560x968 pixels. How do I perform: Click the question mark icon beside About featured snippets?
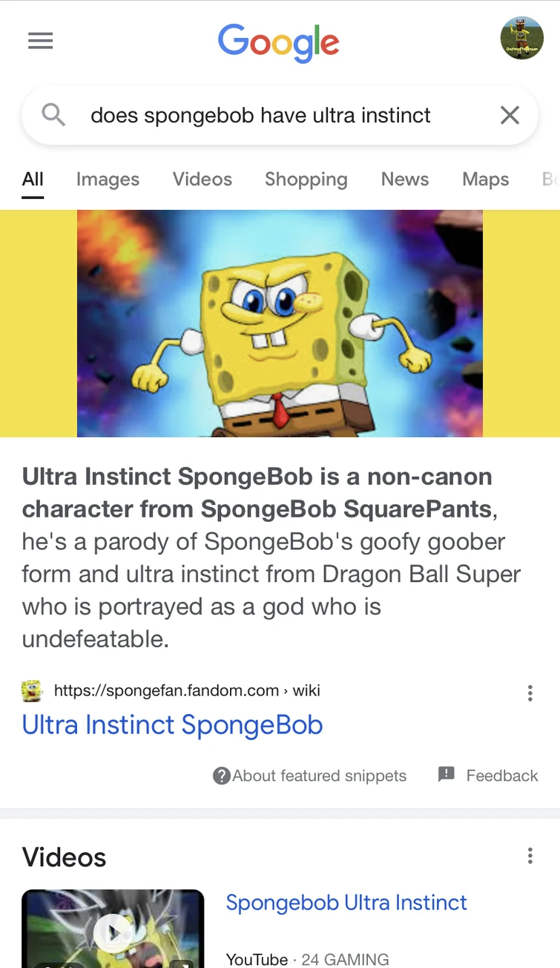pos(222,776)
